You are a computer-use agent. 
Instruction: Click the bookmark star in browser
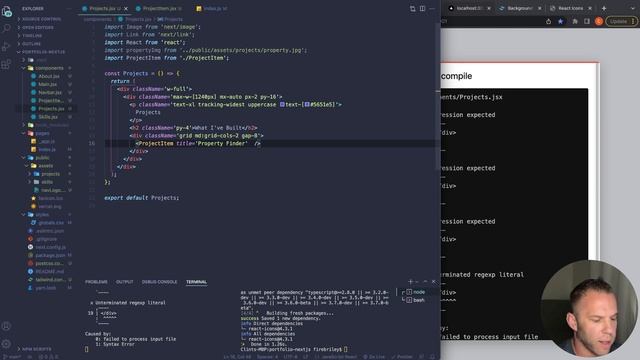coord(561,21)
